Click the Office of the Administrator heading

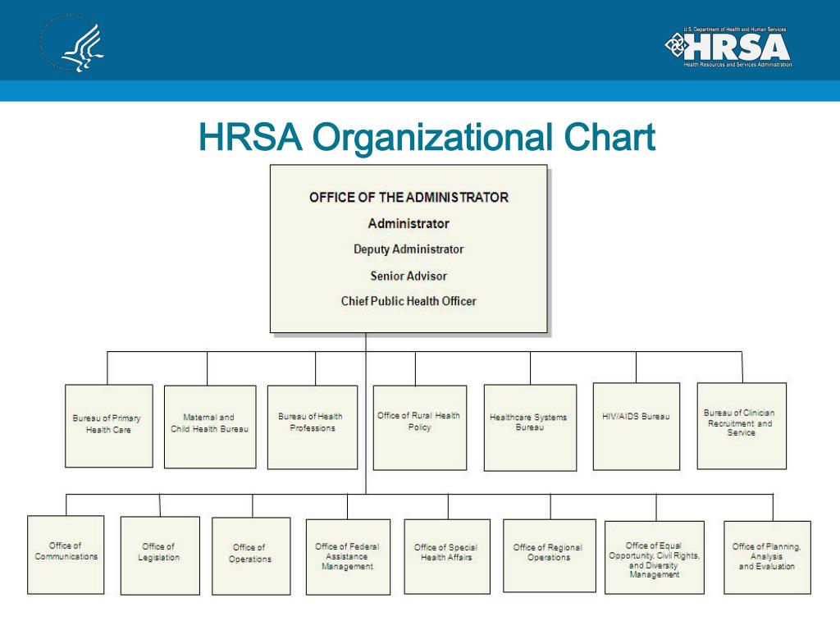[409, 197]
